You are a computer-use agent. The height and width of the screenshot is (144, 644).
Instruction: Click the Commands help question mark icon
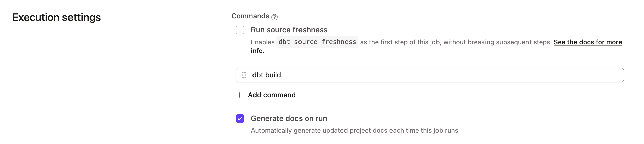pos(274,17)
